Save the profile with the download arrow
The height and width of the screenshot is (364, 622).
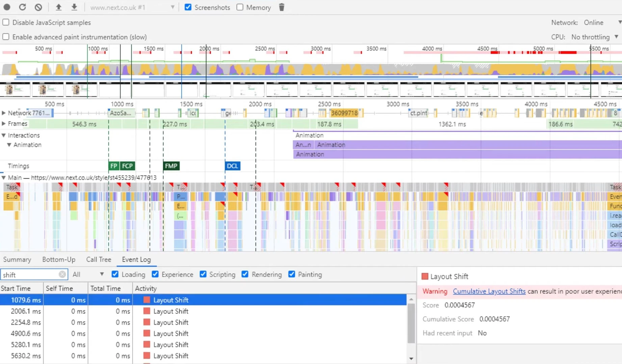[74, 7]
